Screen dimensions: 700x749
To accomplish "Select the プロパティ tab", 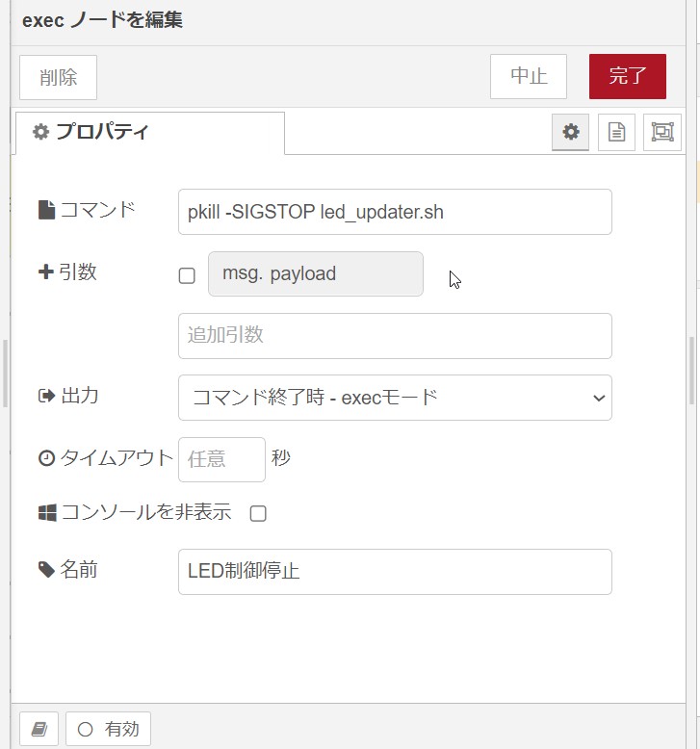I will (150, 133).
